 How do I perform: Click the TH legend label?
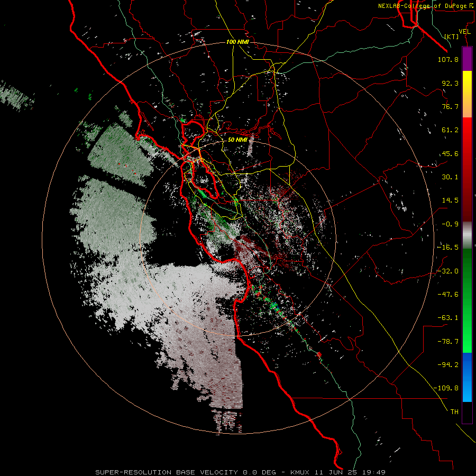[454, 412]
